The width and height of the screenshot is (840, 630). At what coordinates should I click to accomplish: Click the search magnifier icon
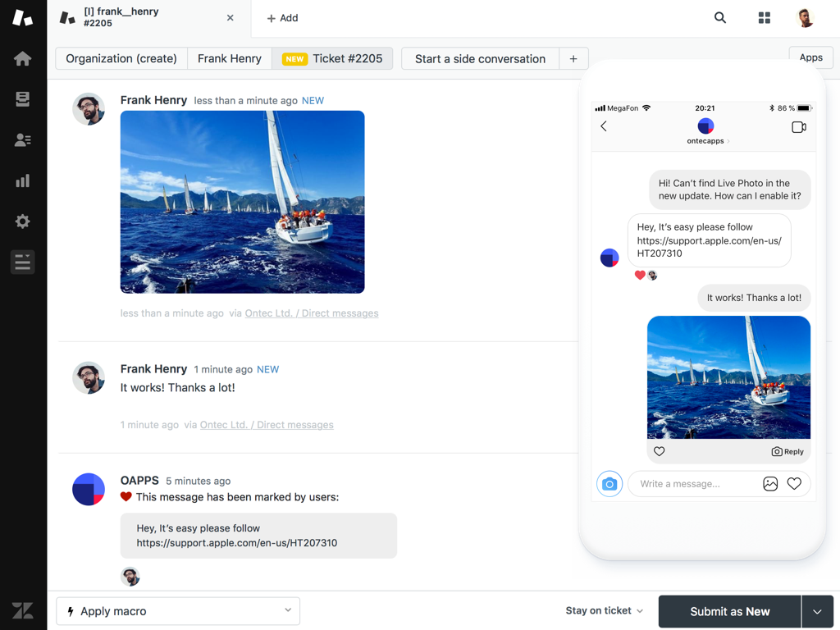720,18
